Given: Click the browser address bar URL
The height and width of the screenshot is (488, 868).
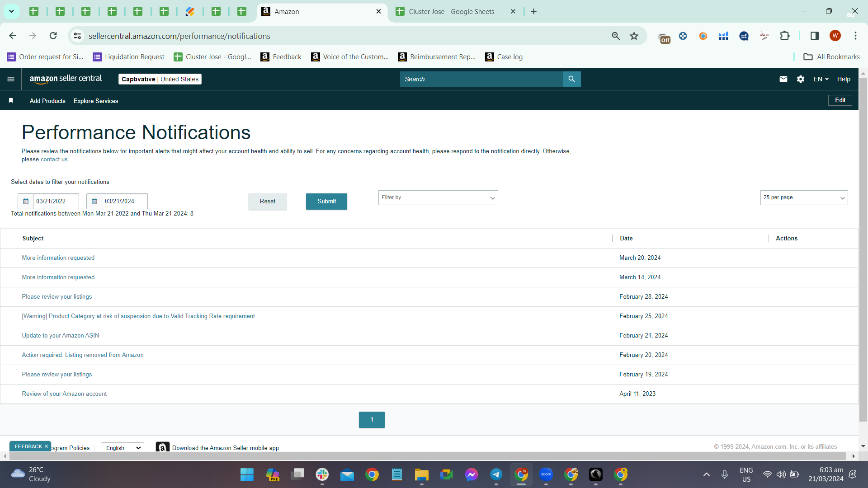Looking at the screenshot, I should [x=179, y=36].
